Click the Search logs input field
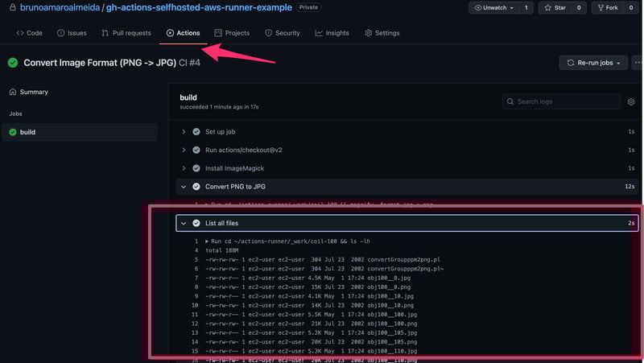644x363 pixels. pos(562,102)
